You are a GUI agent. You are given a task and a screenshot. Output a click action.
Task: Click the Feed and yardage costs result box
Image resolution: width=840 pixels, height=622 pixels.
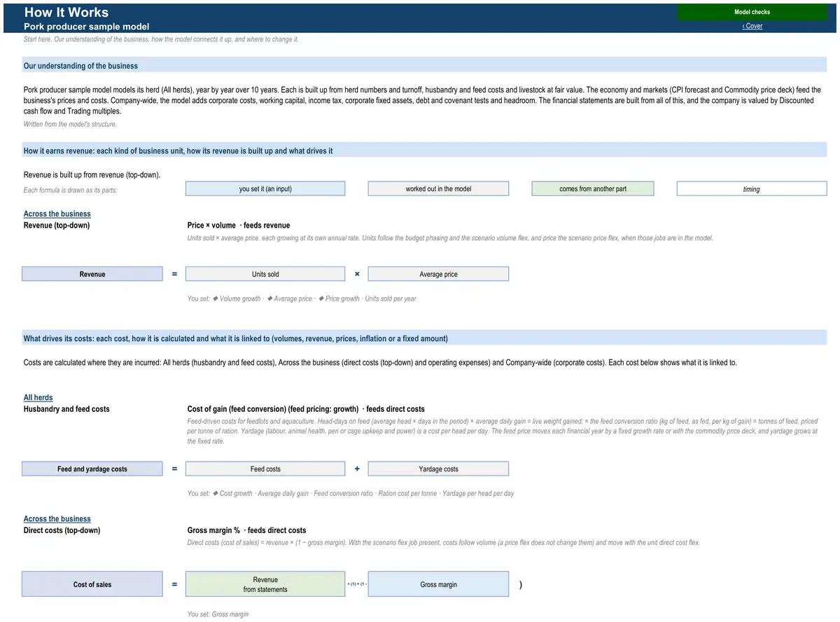point(92,469)
